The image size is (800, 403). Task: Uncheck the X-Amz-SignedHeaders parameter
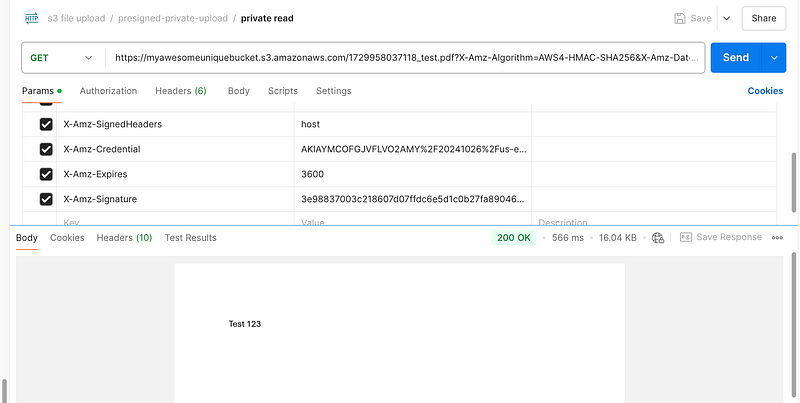click(x=46, y=124)
